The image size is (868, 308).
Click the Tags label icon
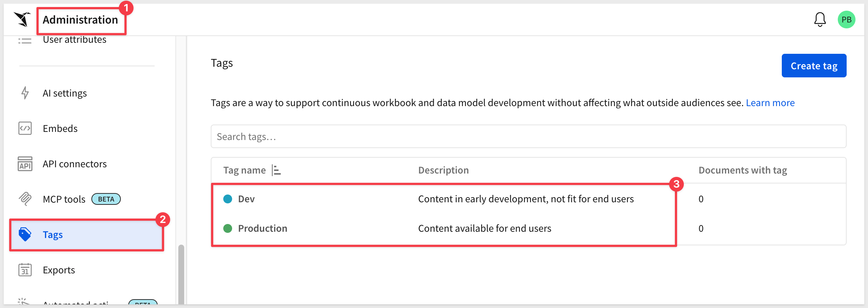tap(25, 234)
